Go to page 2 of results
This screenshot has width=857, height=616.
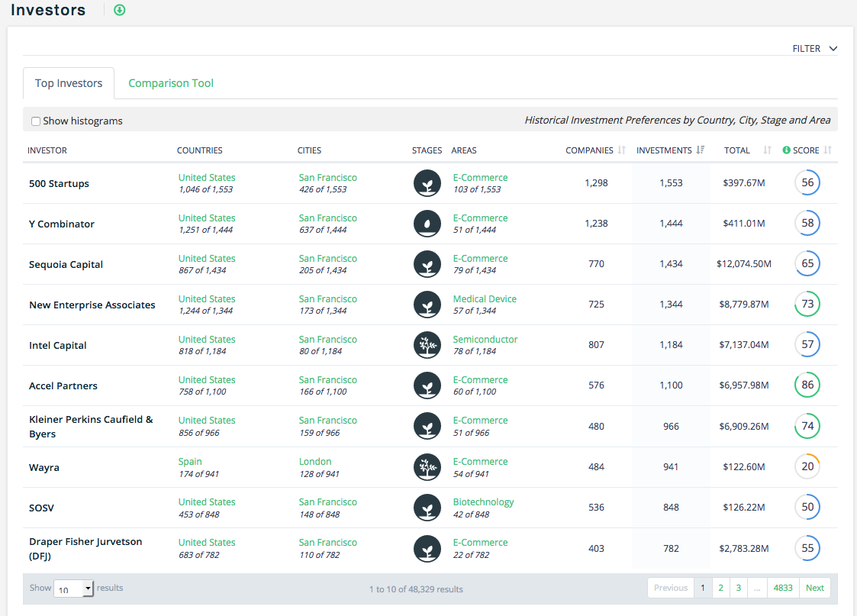tap(721, 588)
